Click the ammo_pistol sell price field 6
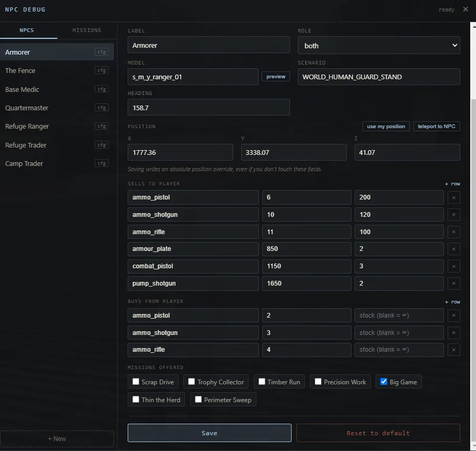 pos(307,197)
